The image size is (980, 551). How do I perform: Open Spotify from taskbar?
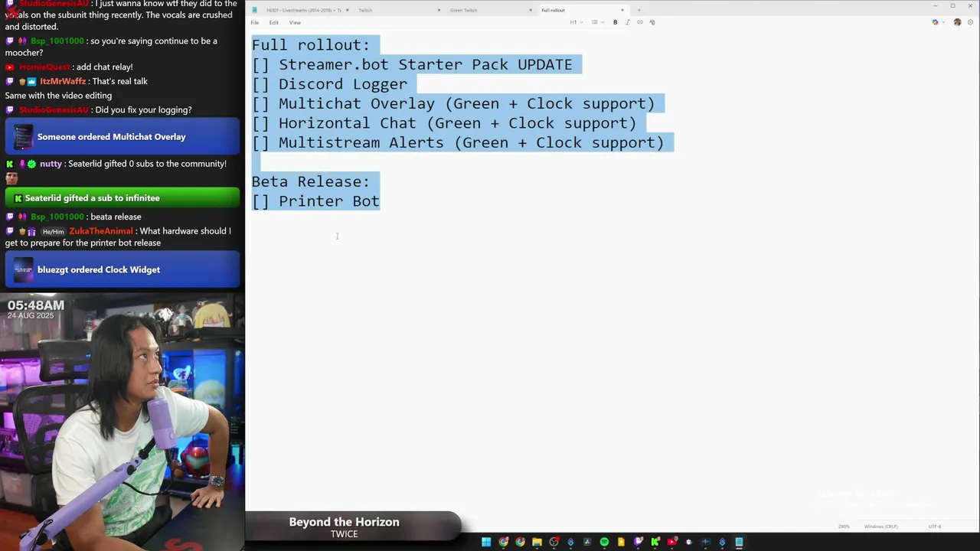[604, 543]
